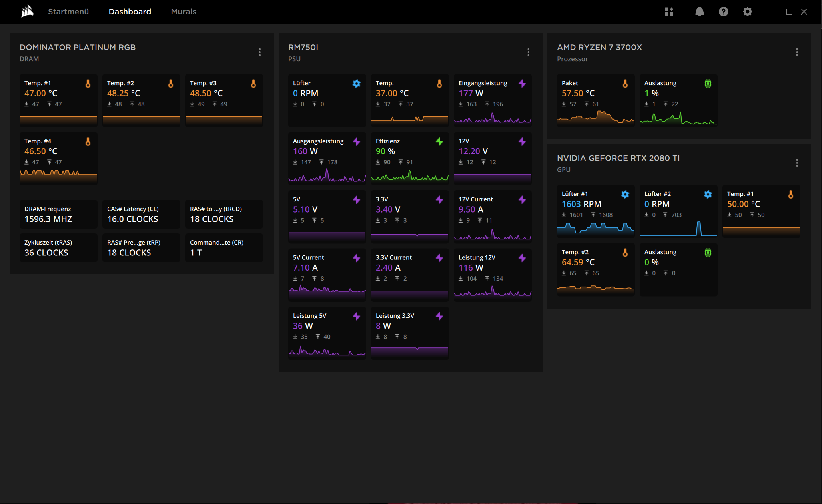
Task: Click the Corsair sails logo icon
Action: (27, 12)
